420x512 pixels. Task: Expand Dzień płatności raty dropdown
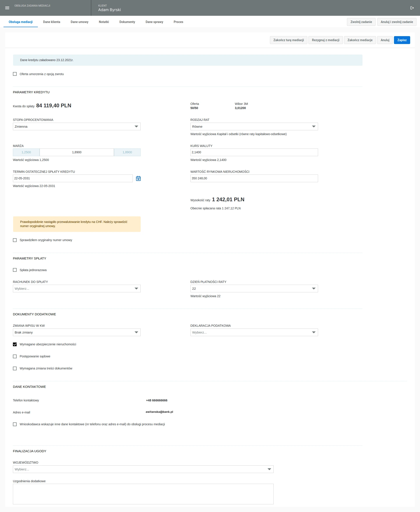254,288
